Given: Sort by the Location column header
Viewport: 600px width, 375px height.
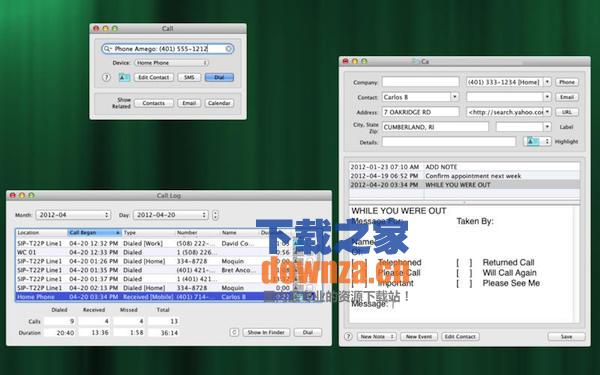Looking at the screenshot, I should (41, 233).
